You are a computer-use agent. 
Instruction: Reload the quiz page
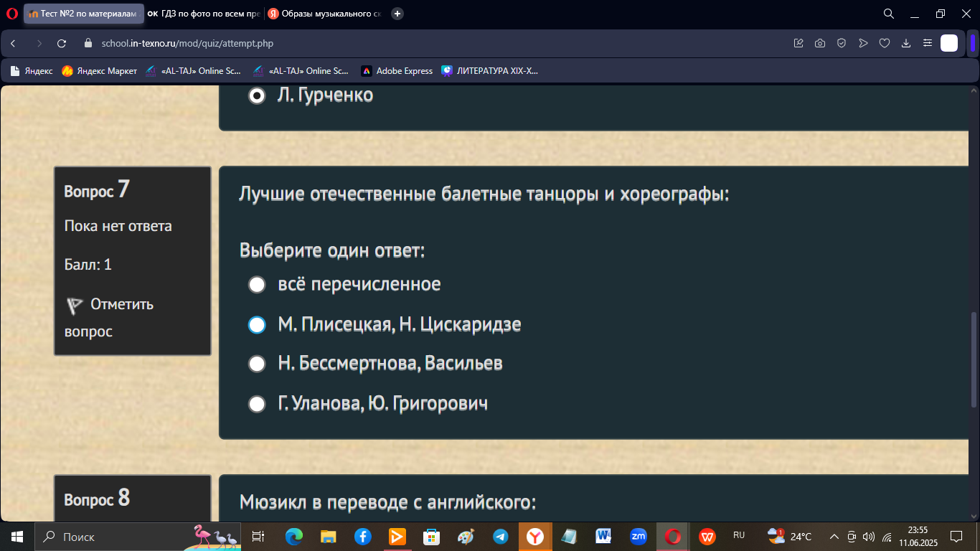coord(62,43)
